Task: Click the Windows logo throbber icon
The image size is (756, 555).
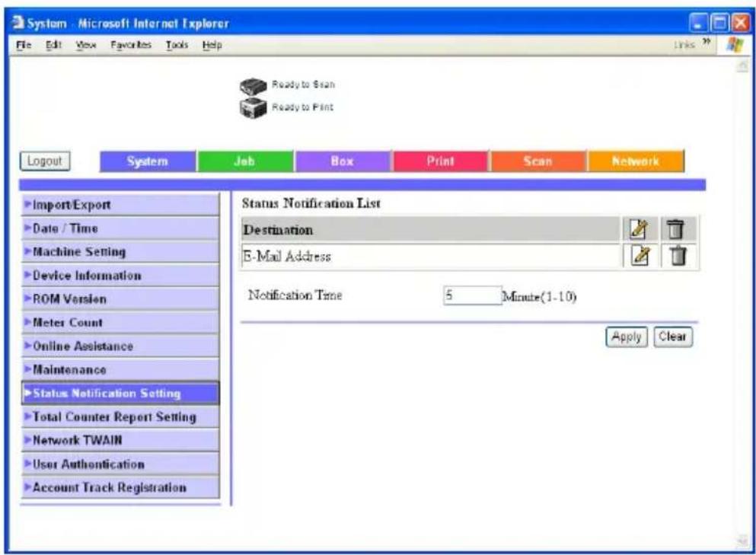Action: (x=735, y=44)
